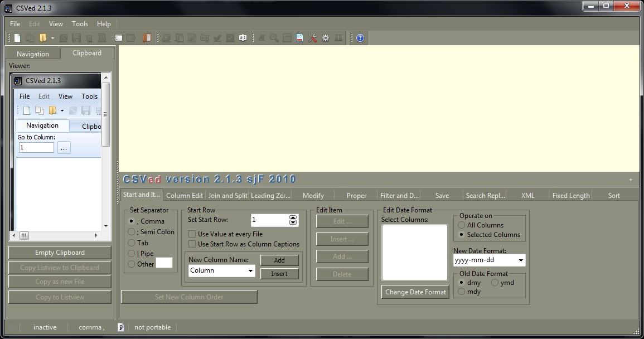Click the greyed-out undo arrow toolbar icon

pyautogui.click(x=166, y=38)
